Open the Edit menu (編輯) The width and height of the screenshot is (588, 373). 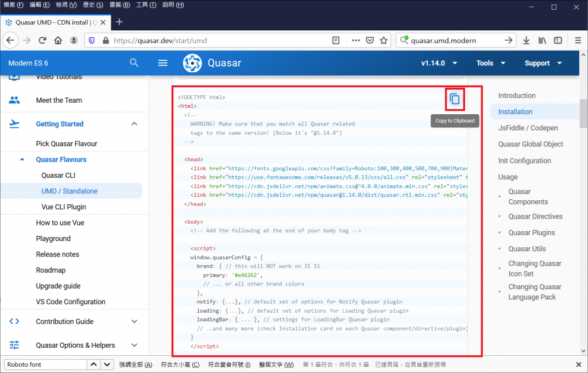pos(40,5)
